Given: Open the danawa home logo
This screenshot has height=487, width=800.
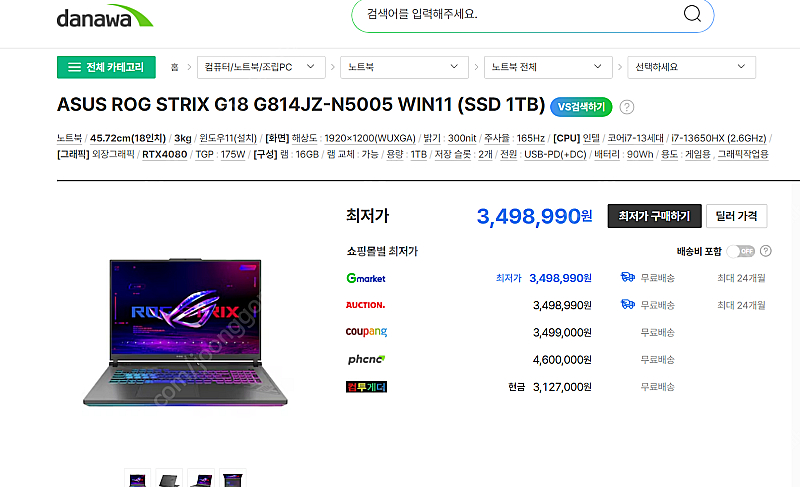Looking at the screenshot, I should pyautogui.click(x=105, y=16).
